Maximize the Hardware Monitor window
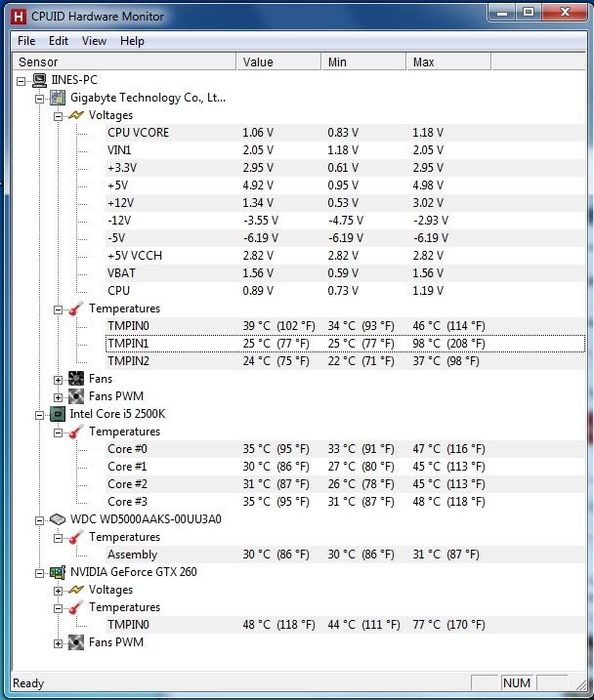594x700 pixels. [529, 12]
